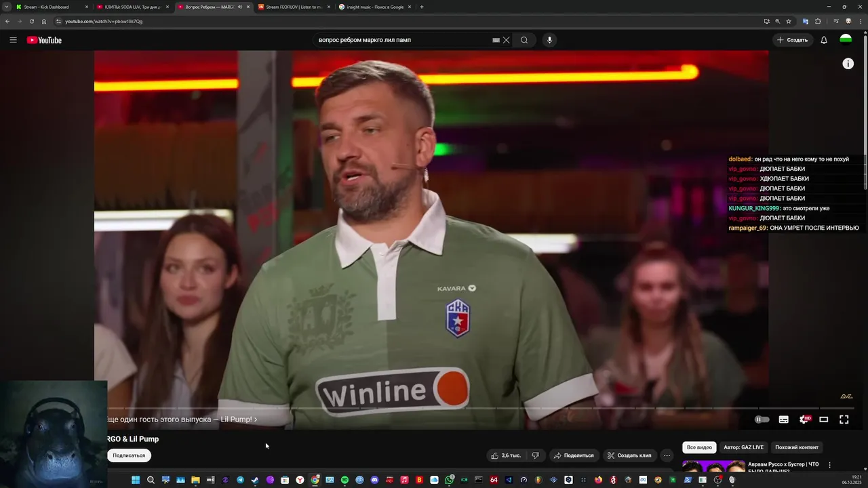
Task: Open the Авраам Руссо х Бустер video thumbnail
Action: pos(713,466)
